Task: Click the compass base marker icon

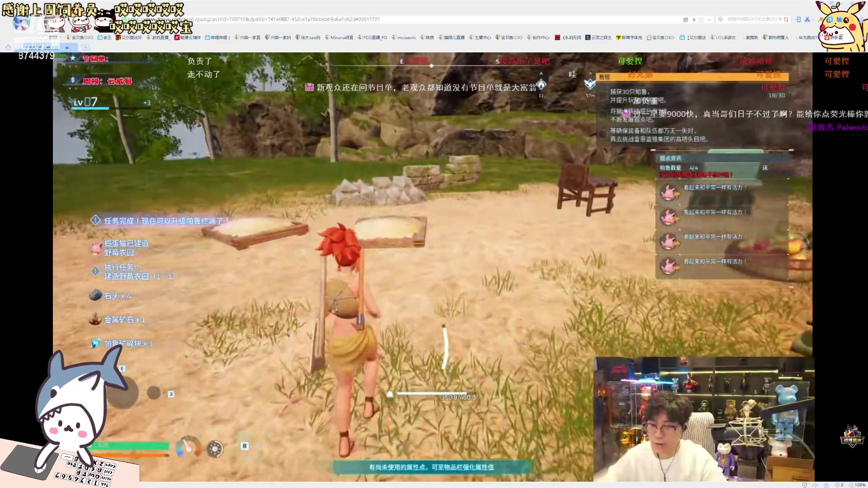Action: coord(541,84)
